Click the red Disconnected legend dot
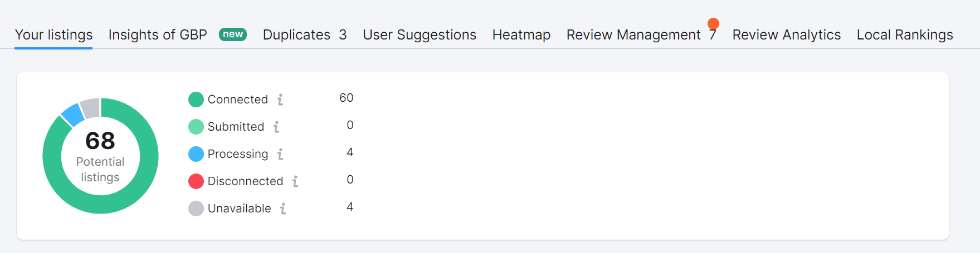 196,181
